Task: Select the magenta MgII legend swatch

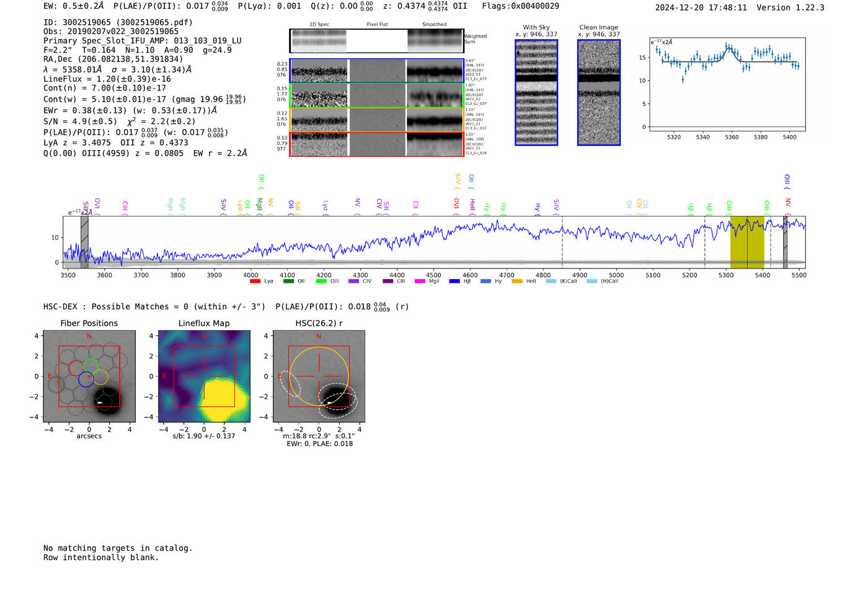Action: pos(420,282)
